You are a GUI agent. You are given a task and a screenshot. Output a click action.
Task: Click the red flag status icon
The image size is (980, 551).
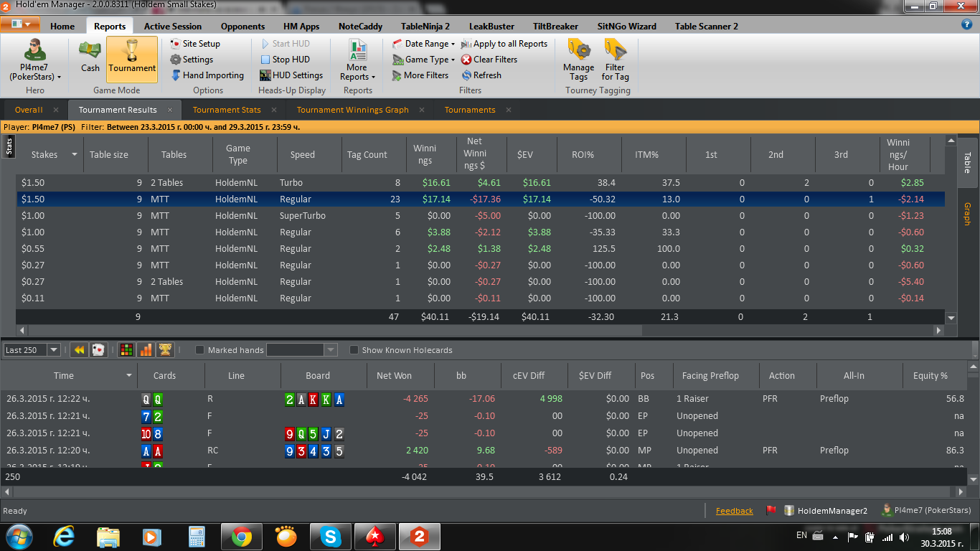click(771, 511)
